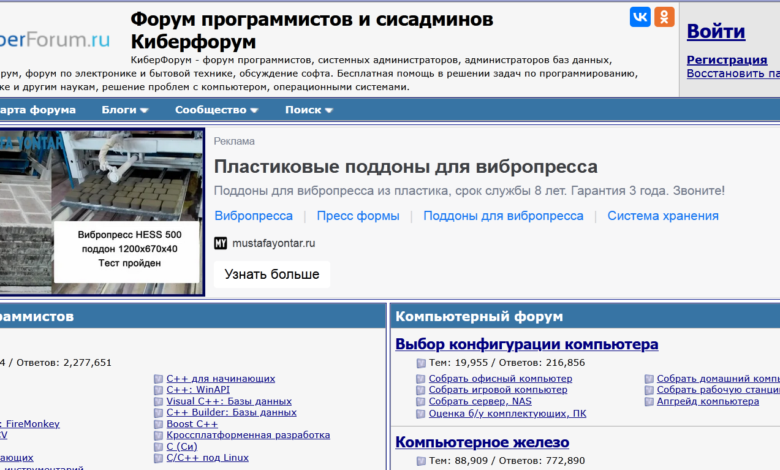The width and height of the screenshot is (780, 470).
Task: Open Кроссплатформенная разработка subforum
Action: click(248, 435)
